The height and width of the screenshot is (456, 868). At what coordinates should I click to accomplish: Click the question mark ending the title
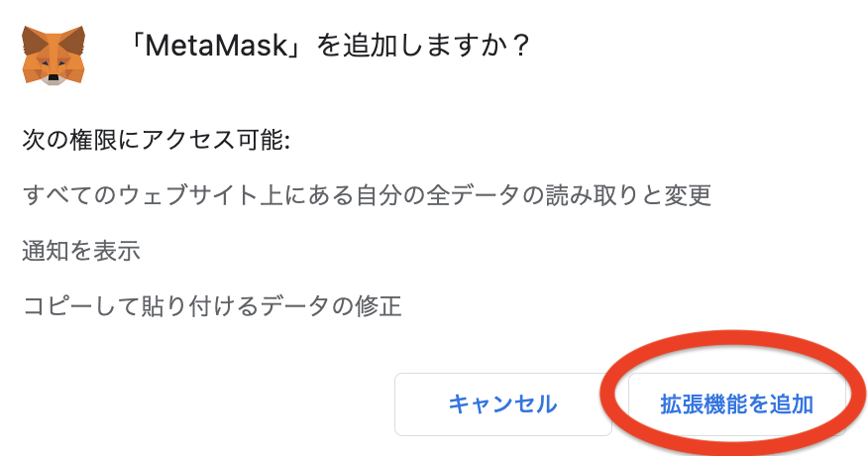coord(520,46)
